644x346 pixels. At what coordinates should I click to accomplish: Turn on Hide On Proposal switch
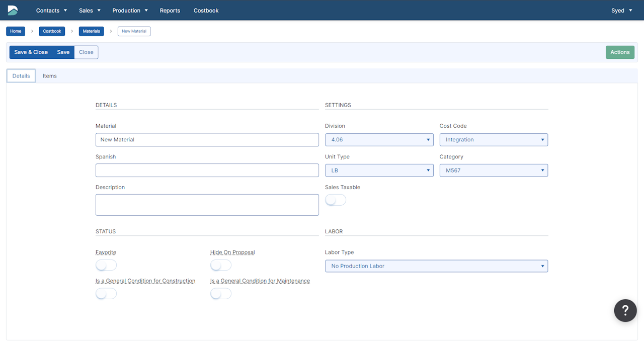(x=221, y=265)
